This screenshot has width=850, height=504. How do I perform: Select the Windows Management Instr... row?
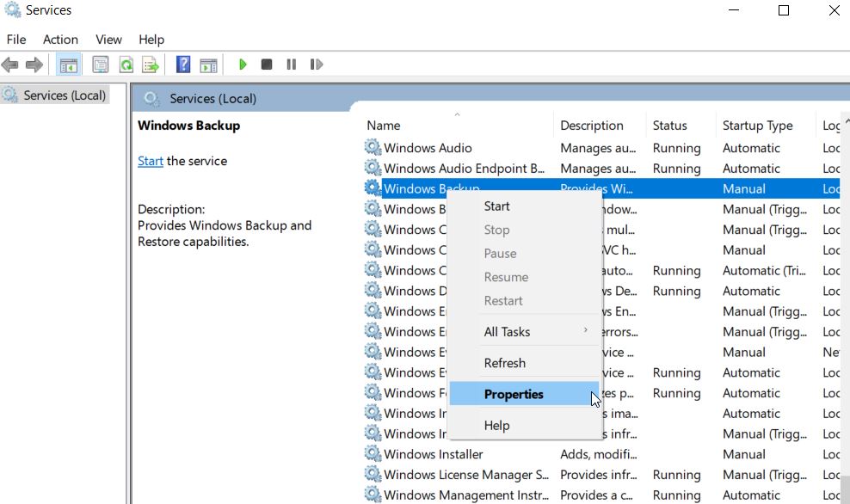pyautogui.click(x=601, y=495)
